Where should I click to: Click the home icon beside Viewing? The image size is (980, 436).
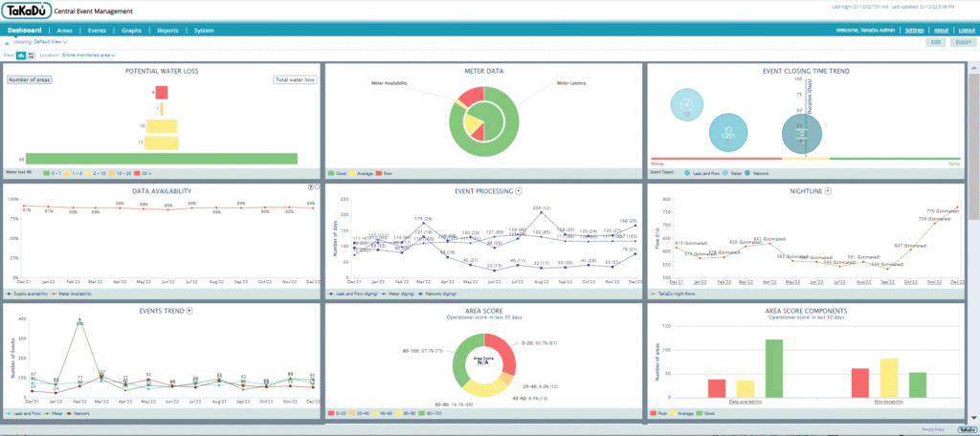click(7, 44)
